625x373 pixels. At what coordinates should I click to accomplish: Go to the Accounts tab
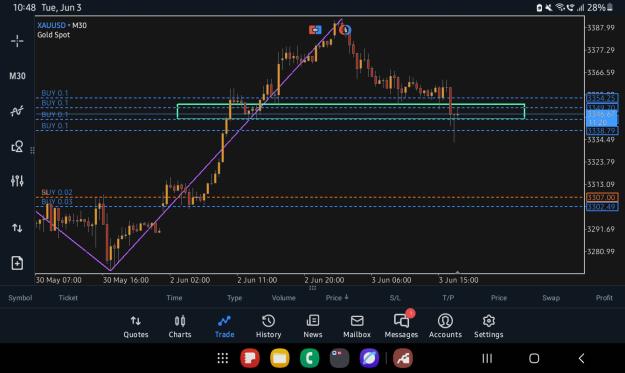445,327
